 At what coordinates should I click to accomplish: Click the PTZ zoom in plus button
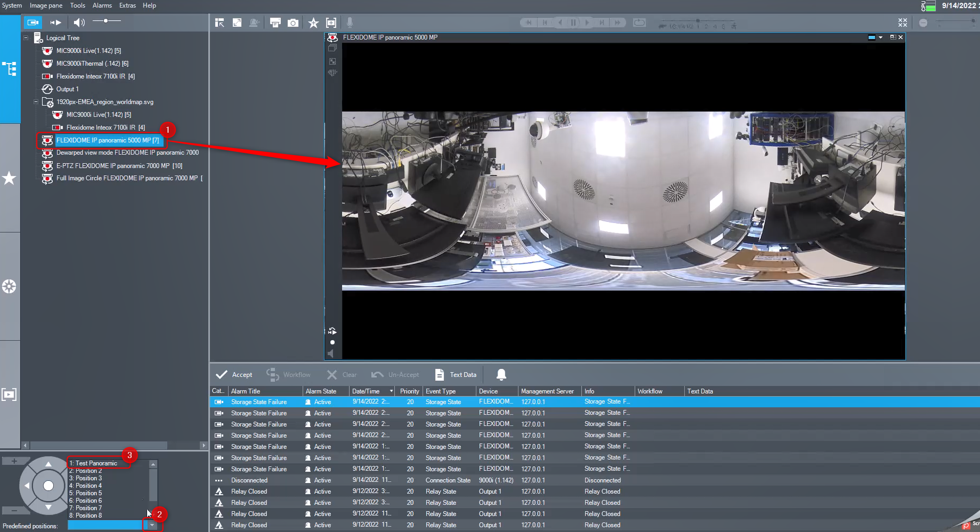click(14, 461)
